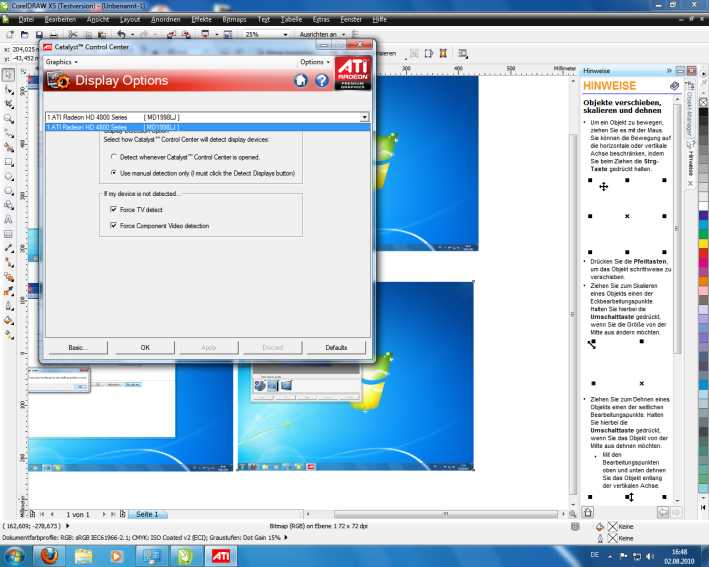
Task: Open the Fill tool flyout
Action: click(9, 321)
